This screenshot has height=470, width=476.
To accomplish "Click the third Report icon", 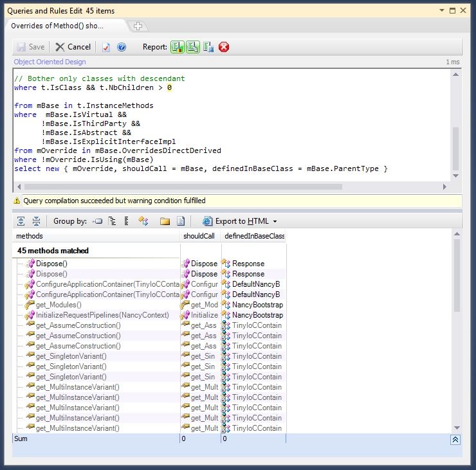I will click(208, 47).
